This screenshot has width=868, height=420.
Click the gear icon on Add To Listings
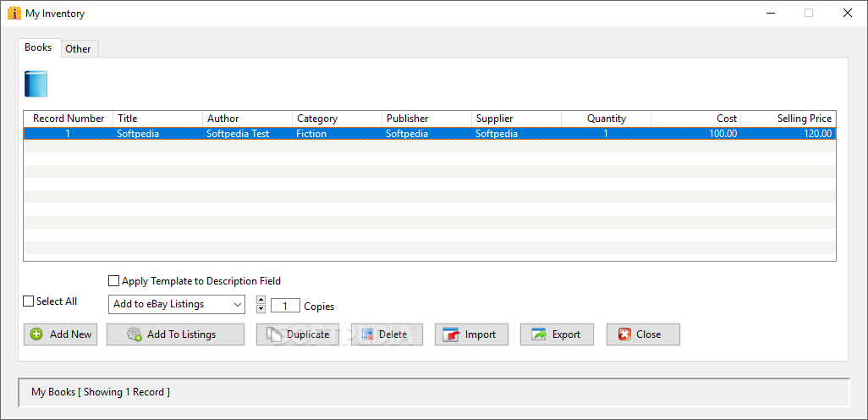[x=134, y=334]
